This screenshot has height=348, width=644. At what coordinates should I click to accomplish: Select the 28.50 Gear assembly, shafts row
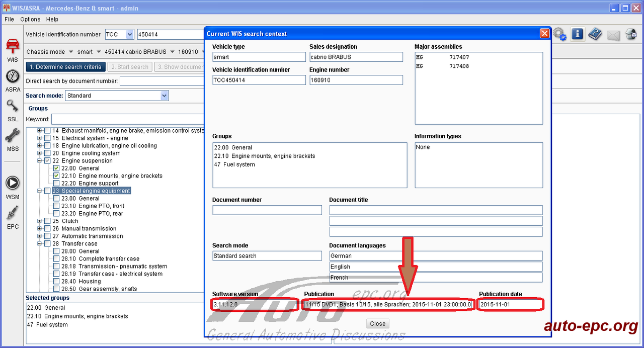coord(99,289)
